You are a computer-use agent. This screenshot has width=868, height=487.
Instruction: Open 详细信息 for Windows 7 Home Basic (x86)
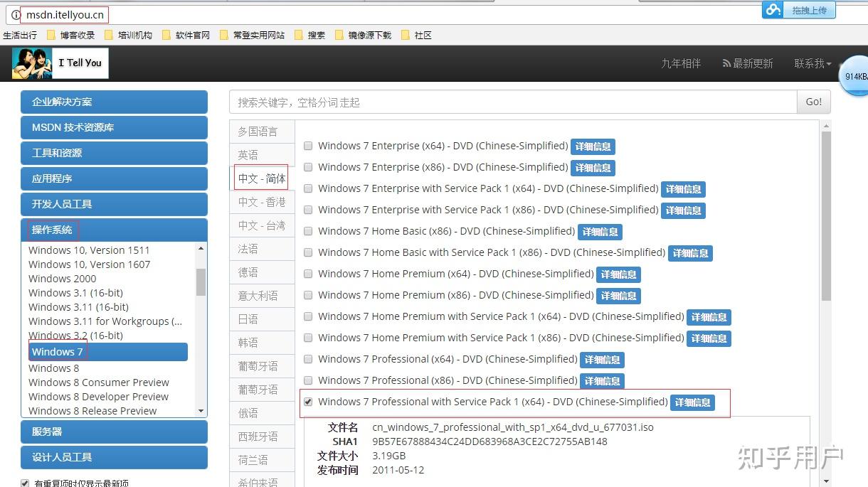pyautogui.click(x=600, y=232)
